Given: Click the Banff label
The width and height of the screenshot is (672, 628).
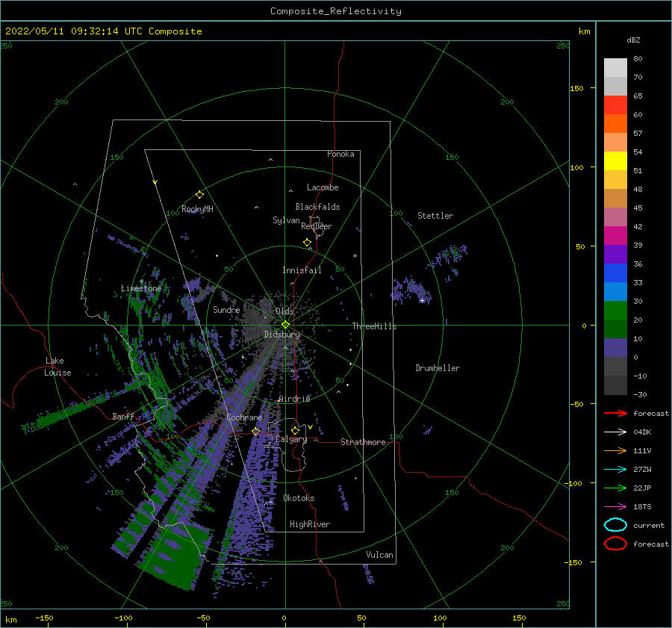Looking at the screenshot, I should (123, 416).
